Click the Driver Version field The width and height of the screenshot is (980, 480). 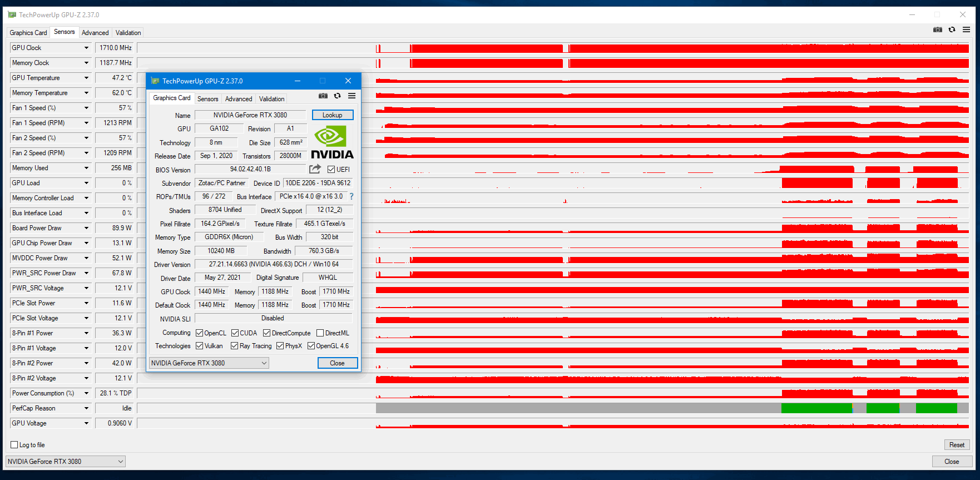(x=274, y=264)
